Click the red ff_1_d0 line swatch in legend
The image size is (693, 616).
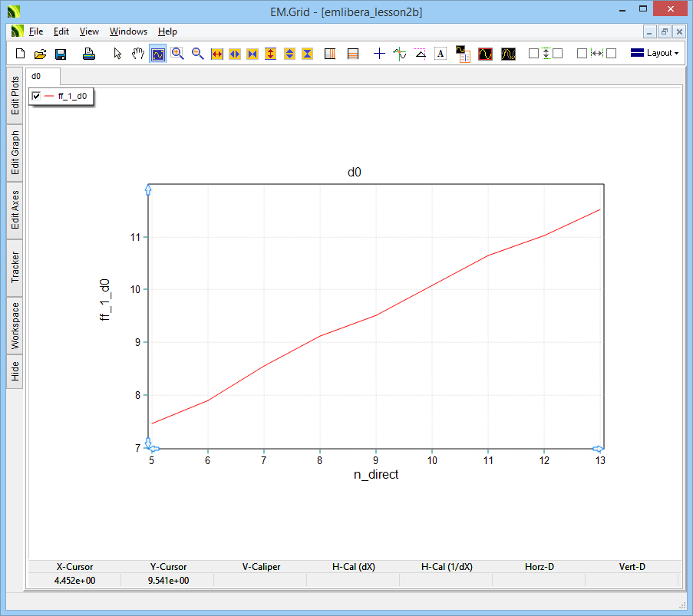(x=50, y=96)
